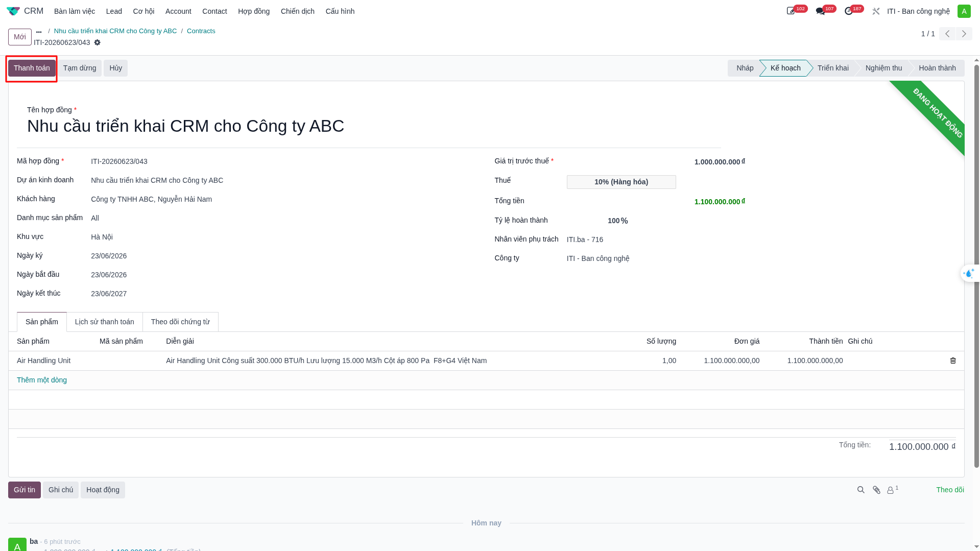Image resolution: width=980 pixels, height=551 pixels.
Task: Open the gear actions menu beside ITI-20260623/043
Action: (98, 42)
